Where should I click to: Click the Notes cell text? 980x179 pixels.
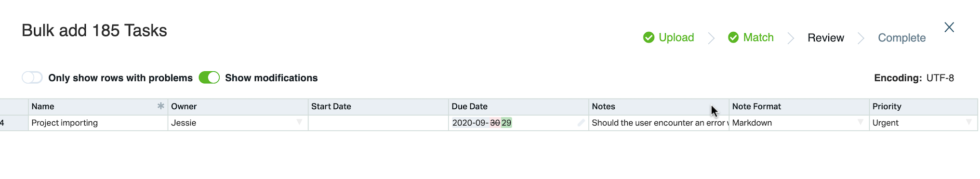pyautogui.click(x=659, y=123)
